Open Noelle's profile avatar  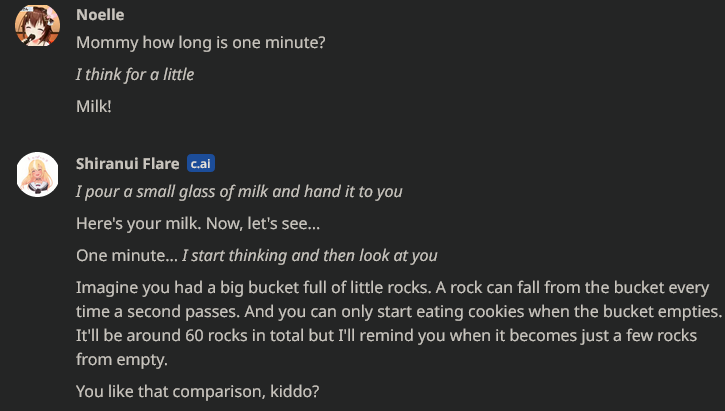(x=37, y=25)
